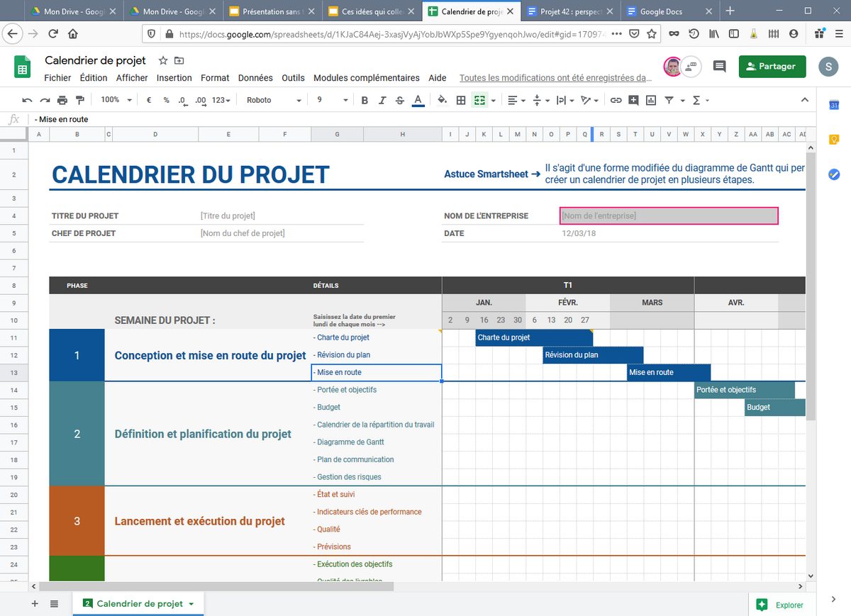Toggle strikethrough formatting
The height and width of the screenshot is (616, 851).
[x=400, y=100]
